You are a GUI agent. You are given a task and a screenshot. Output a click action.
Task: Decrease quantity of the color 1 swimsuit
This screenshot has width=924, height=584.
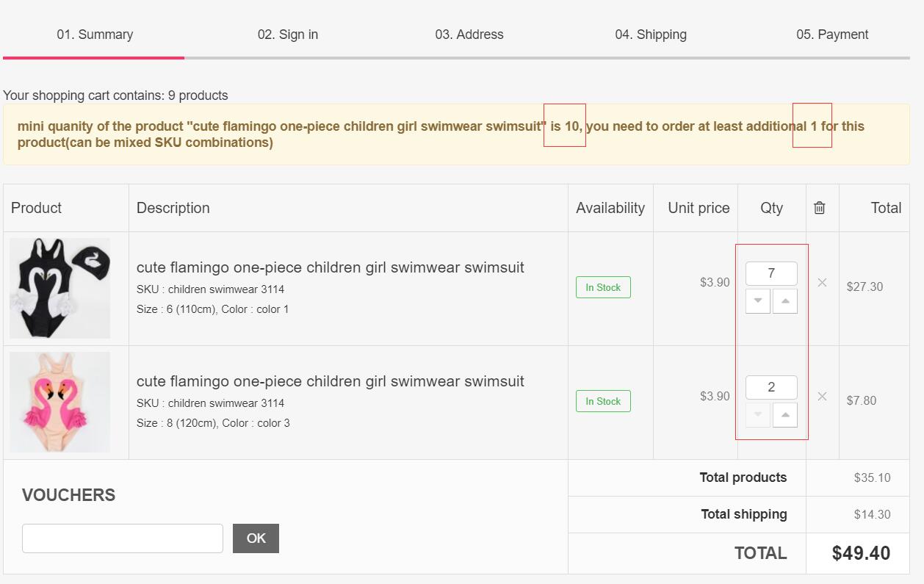tap(758, 301)
